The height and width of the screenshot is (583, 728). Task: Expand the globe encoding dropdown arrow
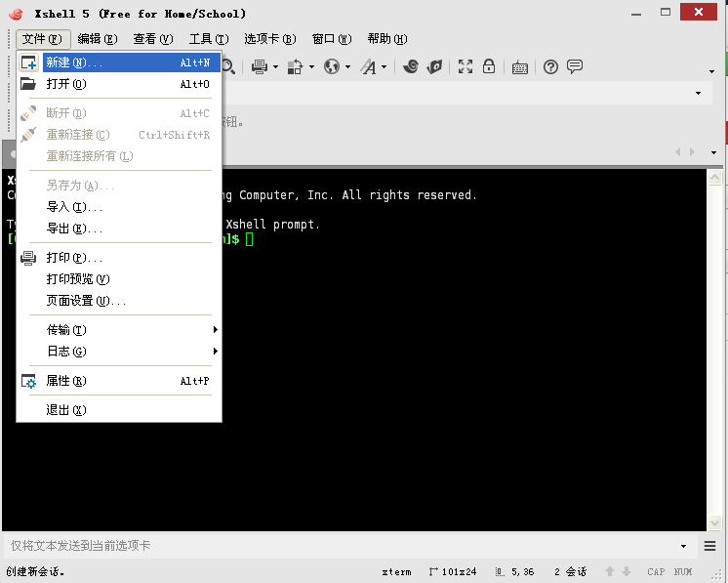(347, 67)
